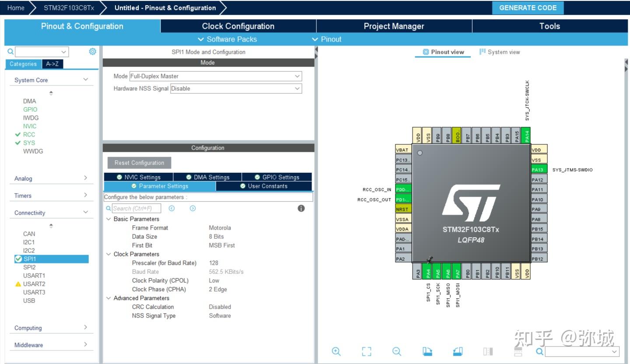Zoom in on the pinout view
The width and height of the screenshot is (630, 364).
tap(336, 351)
